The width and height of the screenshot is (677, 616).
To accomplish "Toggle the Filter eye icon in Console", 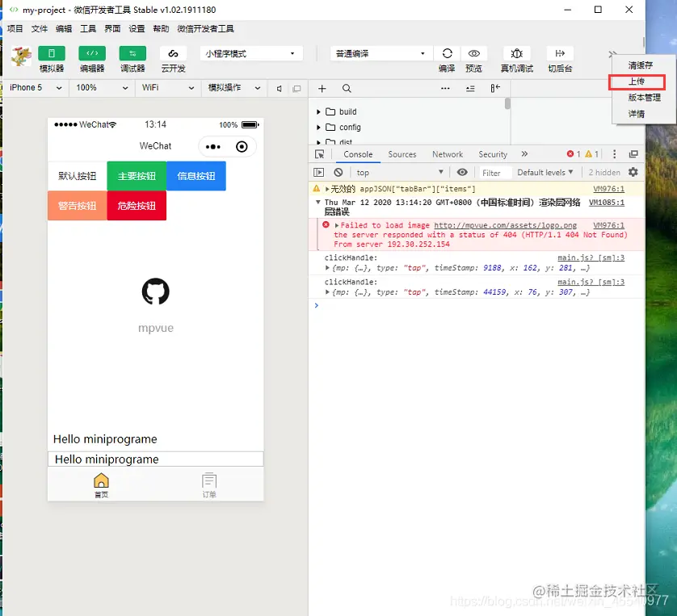I will (460, 172).
